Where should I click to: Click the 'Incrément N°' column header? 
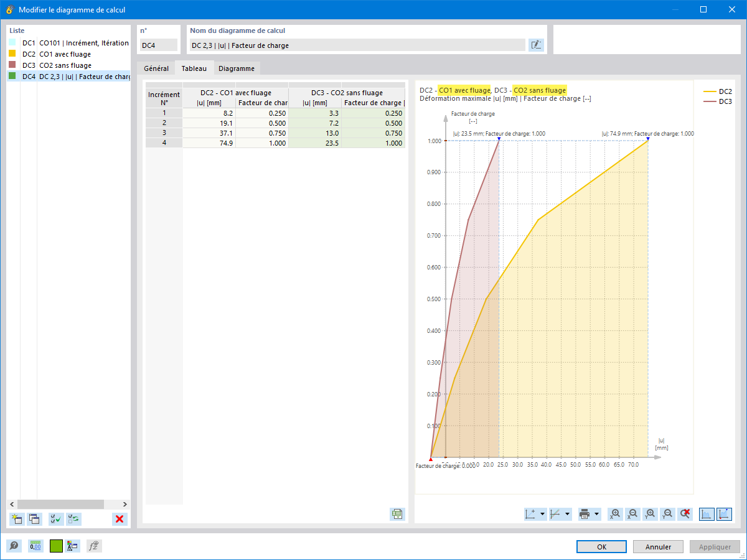coord(164,98)
